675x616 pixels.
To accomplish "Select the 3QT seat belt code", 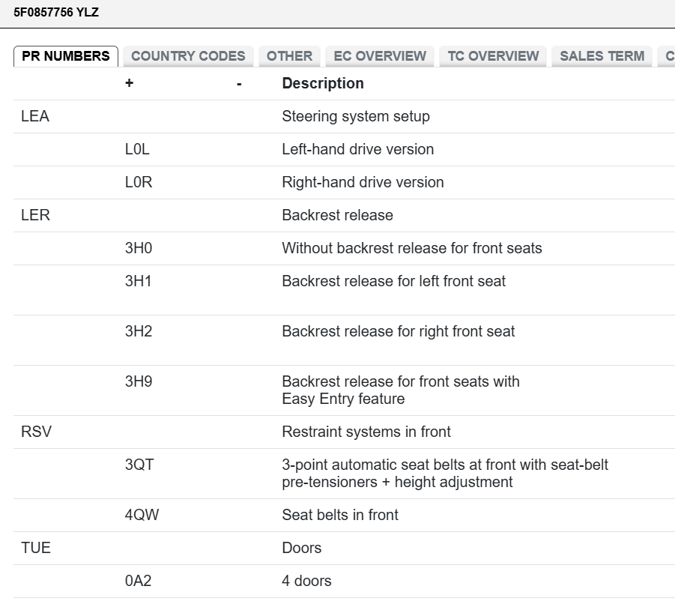I will tap(139, 465).
